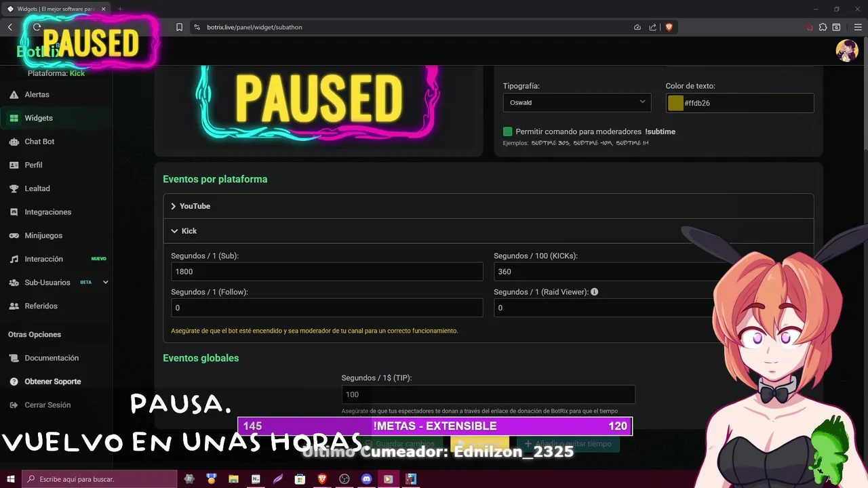Open the Interacción link
Viewport: 868px width, 488px height.
(43, 259)
